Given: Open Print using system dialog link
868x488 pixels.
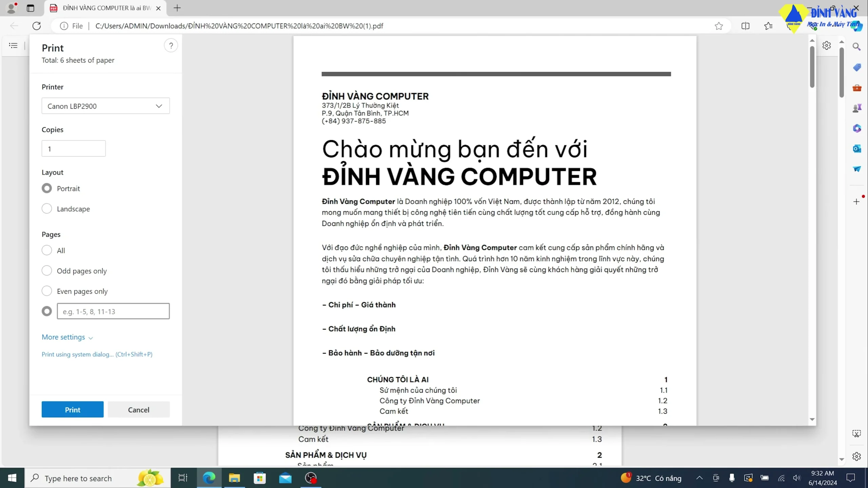Looking at the screenshot, I should [97, 354].
